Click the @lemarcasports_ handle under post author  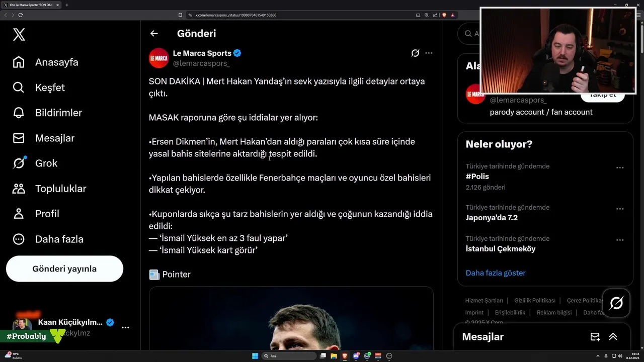(201, 63)
